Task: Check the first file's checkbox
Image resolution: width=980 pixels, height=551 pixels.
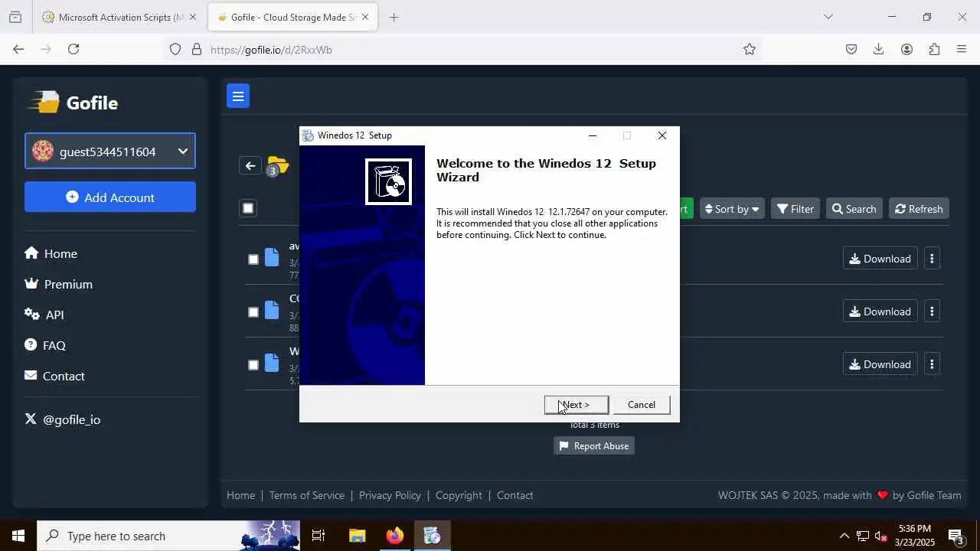Action: click(253, 259)
